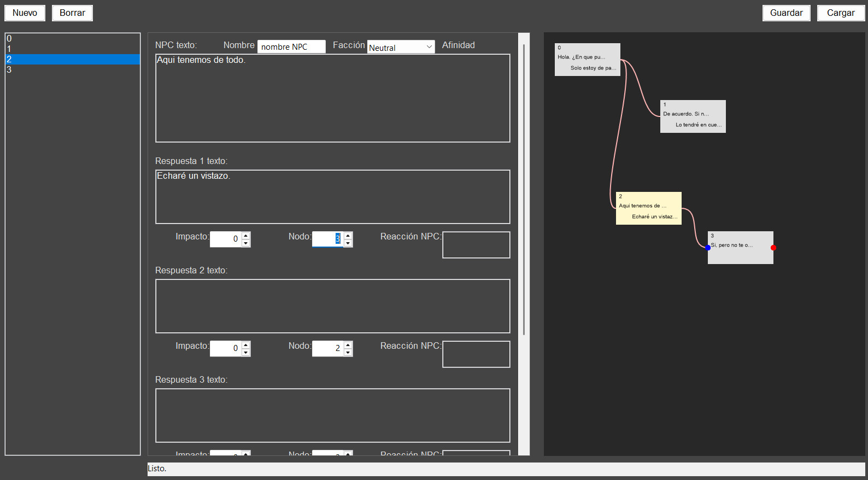Click the red output port on node 3

pyautogui.click(x=773, y=248)
